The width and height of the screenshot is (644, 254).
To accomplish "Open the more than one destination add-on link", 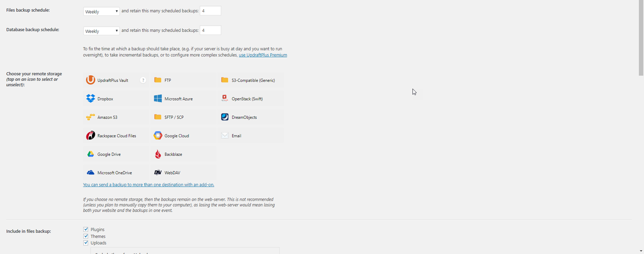I will click(x=149, y=185).
